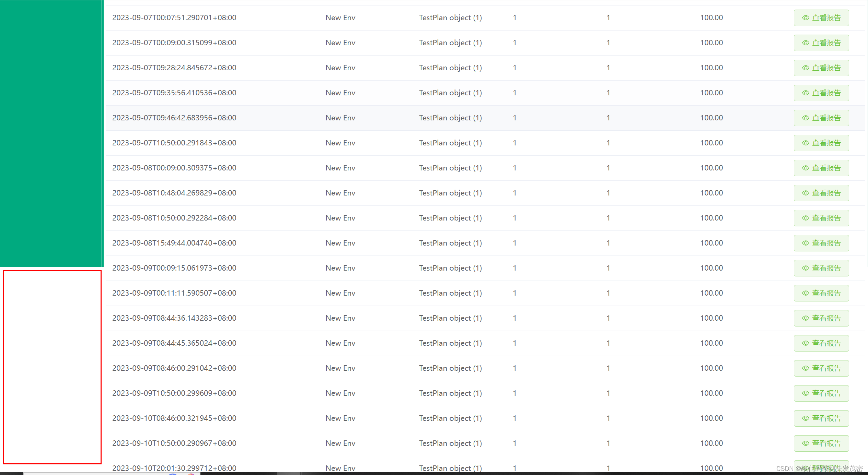Click TestPlan object (1) in 2023-09-07T09:46:42 row

[450, 118]
